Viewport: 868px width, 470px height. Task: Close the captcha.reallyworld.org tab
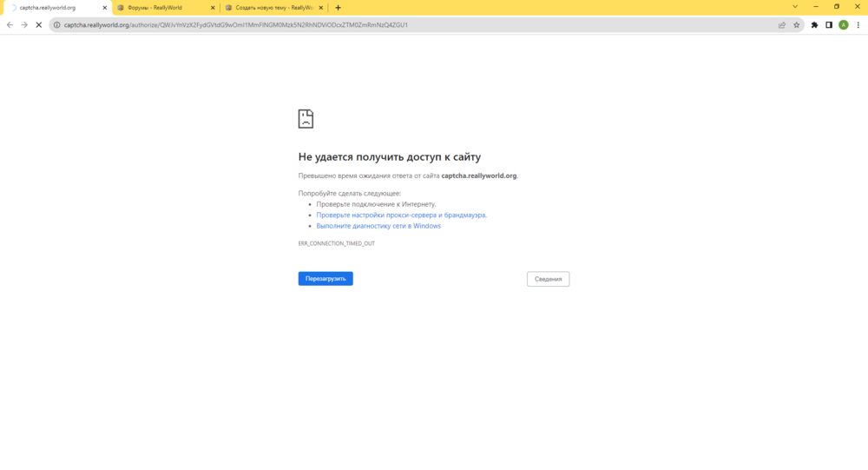point(105,8)
